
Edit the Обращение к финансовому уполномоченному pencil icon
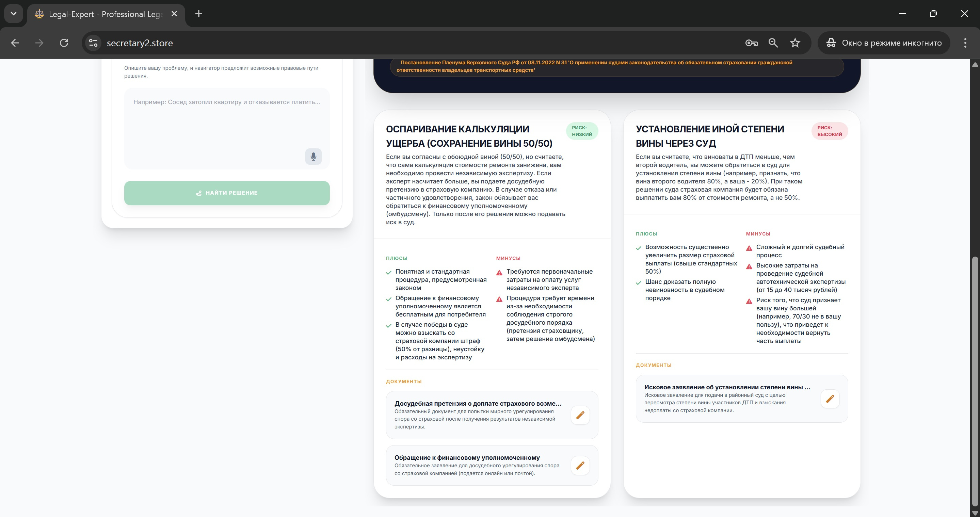(x=580, y=466)
